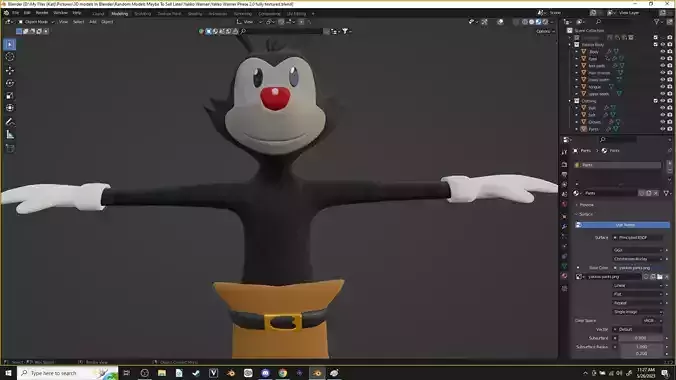Open the Linear interpolation dropdown
This screenshot has height=380, width=676.
tap(638, 286)
